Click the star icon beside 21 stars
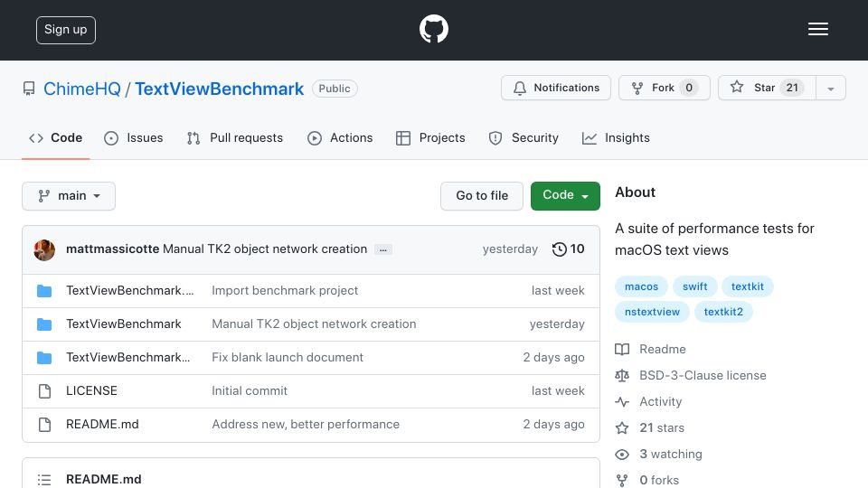This screenshot has height=488, width=868. (622, 428)
